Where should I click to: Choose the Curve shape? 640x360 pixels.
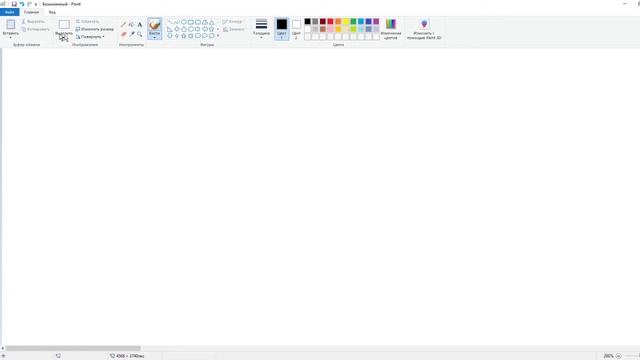pyautogui.click(x=177, y=22)
